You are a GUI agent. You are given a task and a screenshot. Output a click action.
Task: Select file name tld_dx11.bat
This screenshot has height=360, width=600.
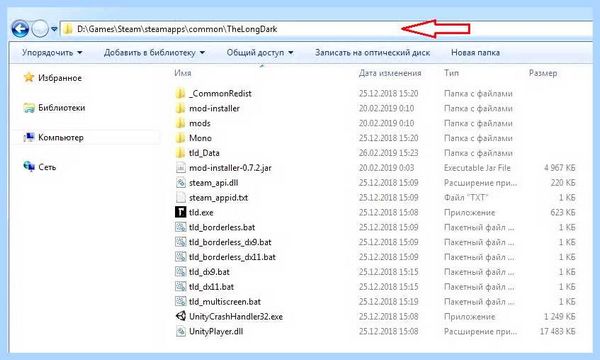tap(211, 287)
